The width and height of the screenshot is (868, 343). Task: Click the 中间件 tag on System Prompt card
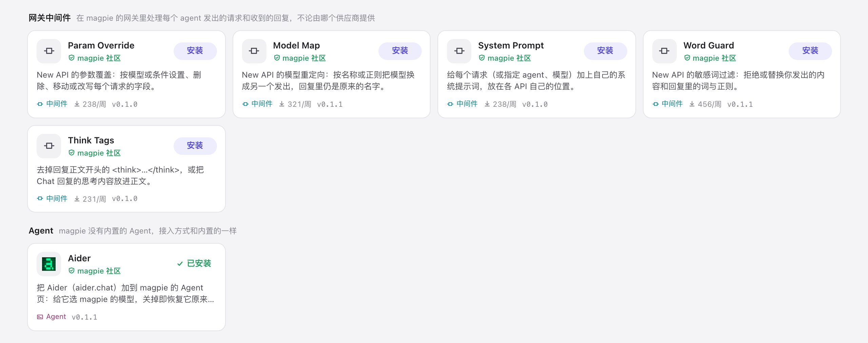click(462, 104)
